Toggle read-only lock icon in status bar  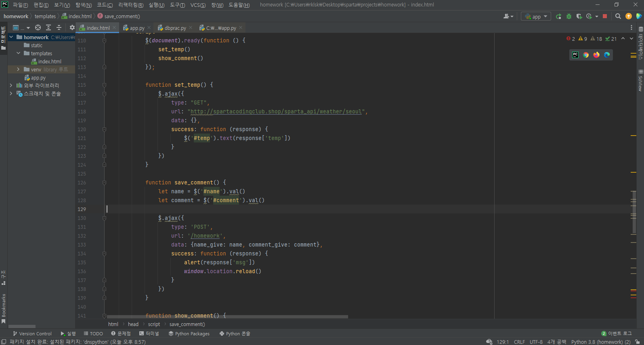click(637, 342)
